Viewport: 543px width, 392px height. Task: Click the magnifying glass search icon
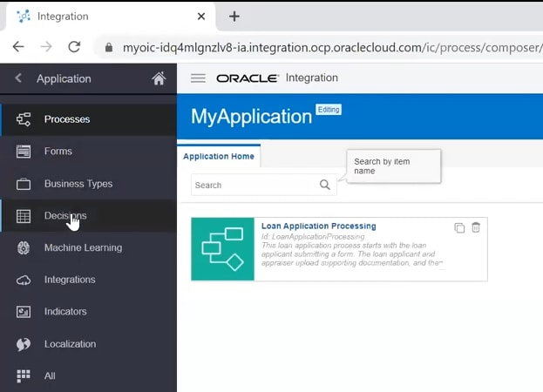coord(325,185)
